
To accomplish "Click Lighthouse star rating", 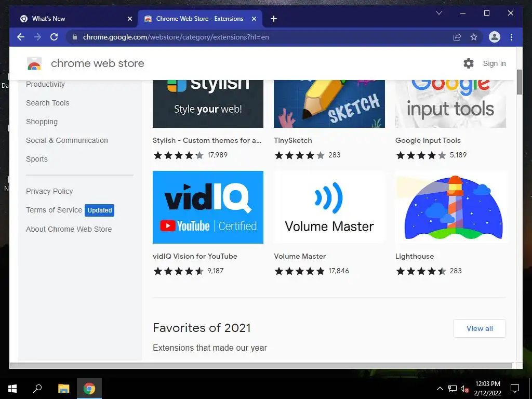I will (421, 271).
